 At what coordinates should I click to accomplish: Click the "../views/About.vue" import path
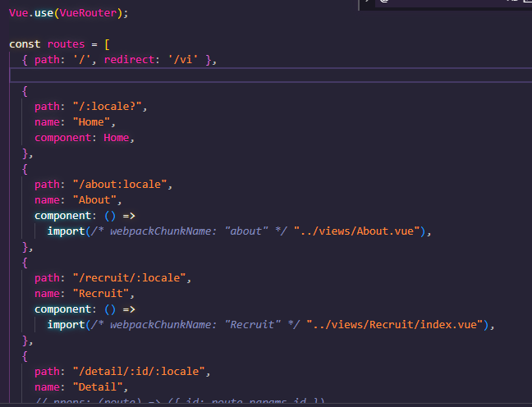357,231
